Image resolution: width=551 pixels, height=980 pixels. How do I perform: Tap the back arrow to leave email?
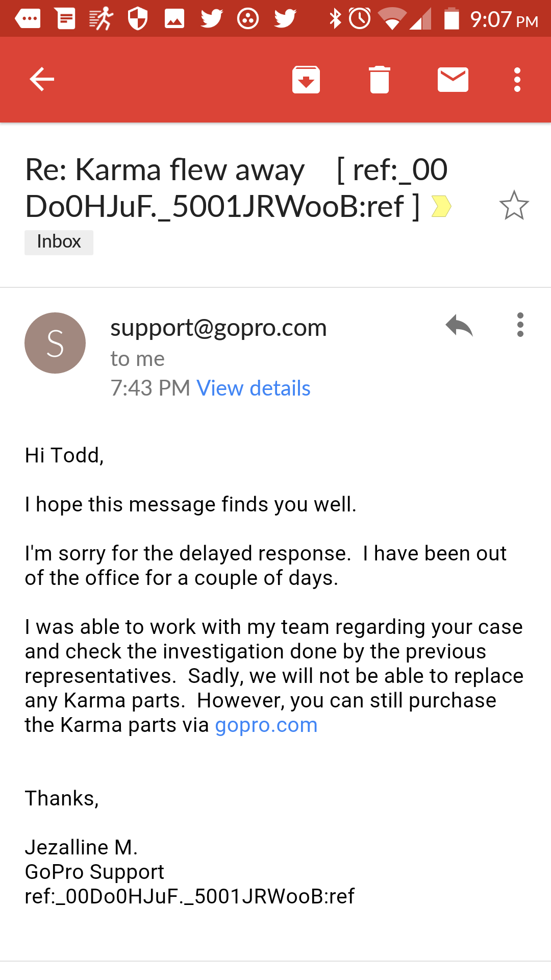pos(42,80)
